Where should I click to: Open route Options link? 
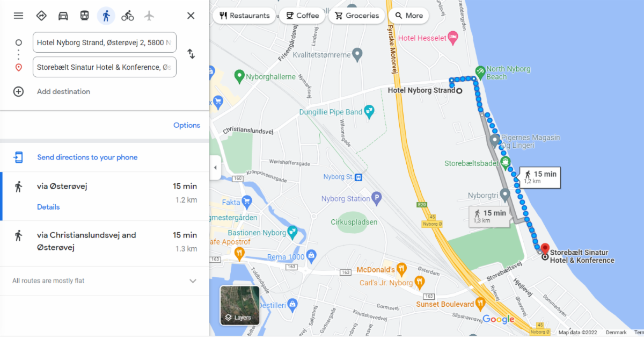pos(187,125)
